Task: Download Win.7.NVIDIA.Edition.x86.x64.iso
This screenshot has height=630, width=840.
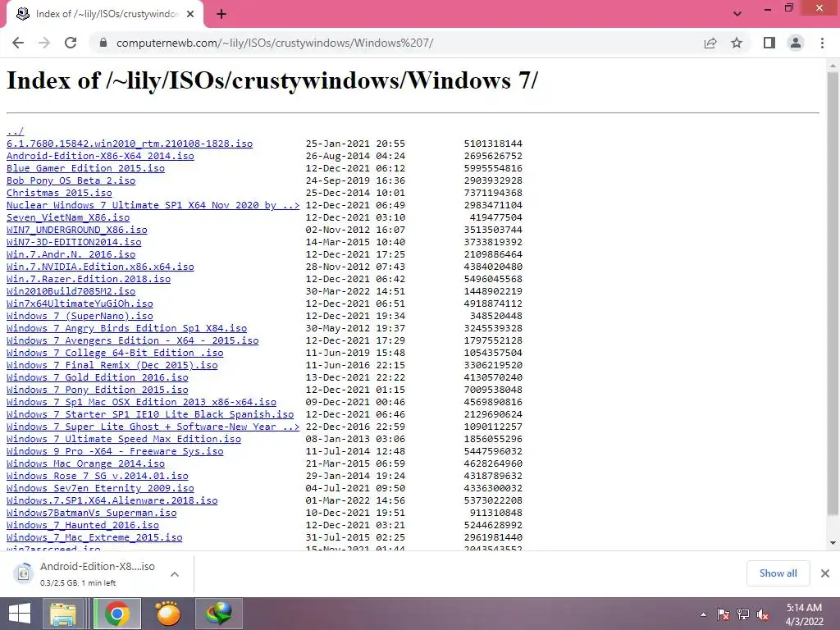Action: click(100, 267)
